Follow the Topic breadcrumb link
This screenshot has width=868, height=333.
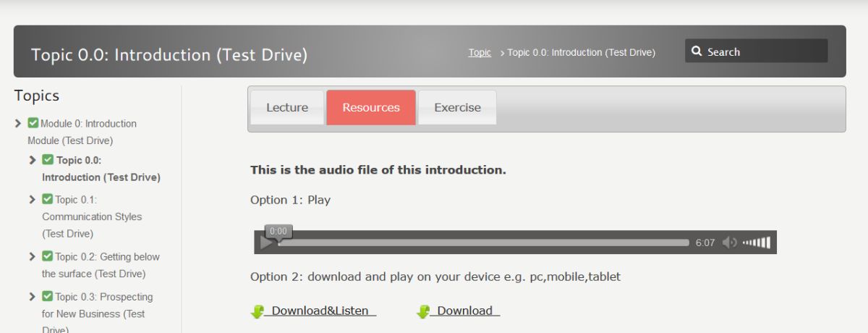(x=480, y=52)
